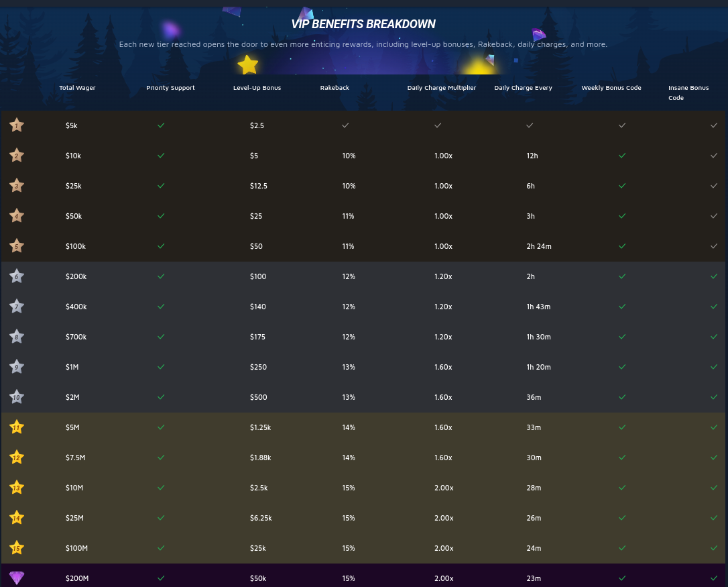Image resolution: width=728 pixels, height=587 pixels.
Task: Click the Total Wager column header
Action: pos(77,88)
